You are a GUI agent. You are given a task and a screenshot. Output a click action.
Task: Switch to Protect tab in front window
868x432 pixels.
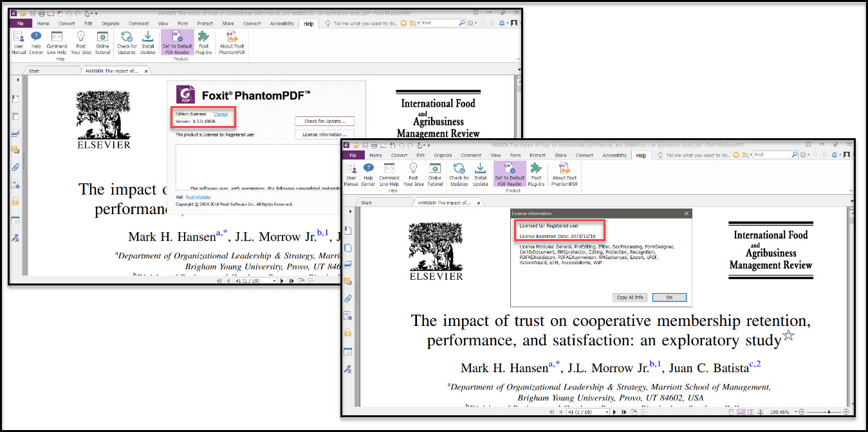click(x=537, y=155)
